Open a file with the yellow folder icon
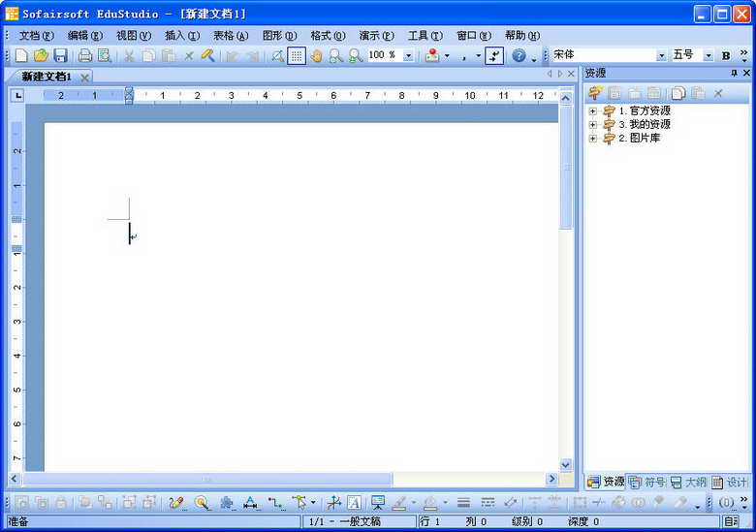This screenshot has height=532, width=756. click(41, 55)
